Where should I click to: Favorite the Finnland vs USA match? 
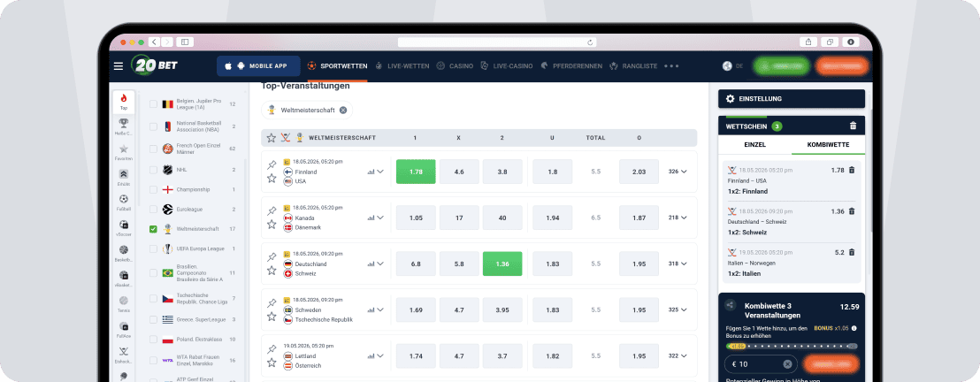point(272,179)
